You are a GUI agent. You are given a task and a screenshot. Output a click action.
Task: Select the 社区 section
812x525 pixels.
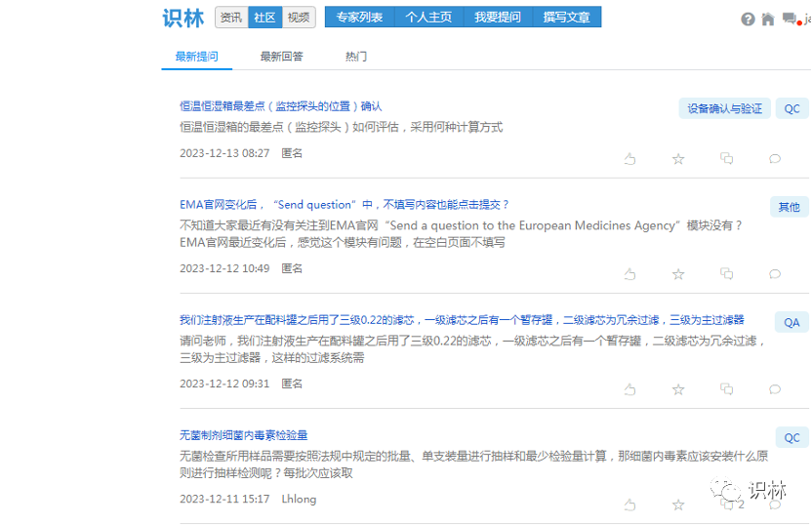click(264, 18)
